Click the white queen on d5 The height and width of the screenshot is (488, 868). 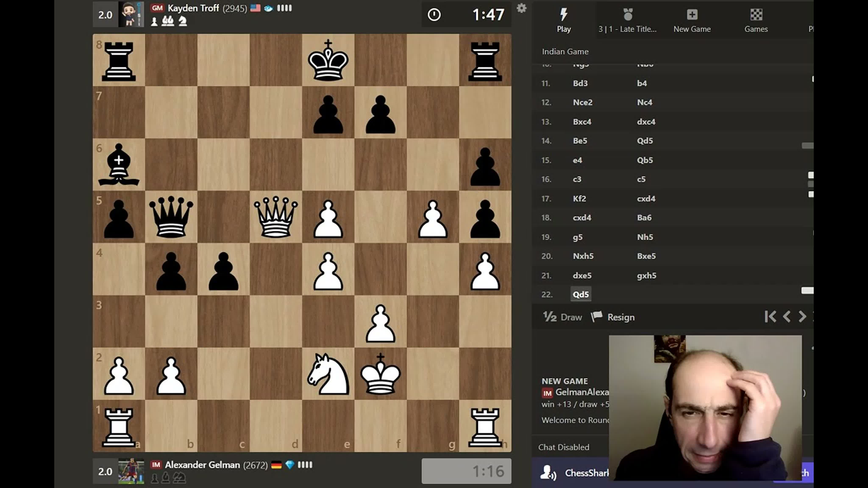[x=276, y=217]
